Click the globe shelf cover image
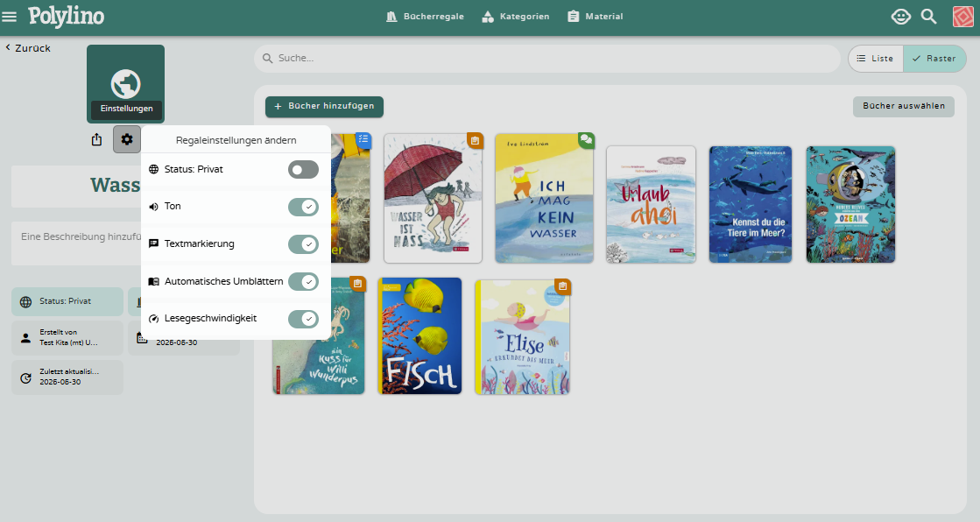This screenshot has height=522, width=980. tap(125, 84)
